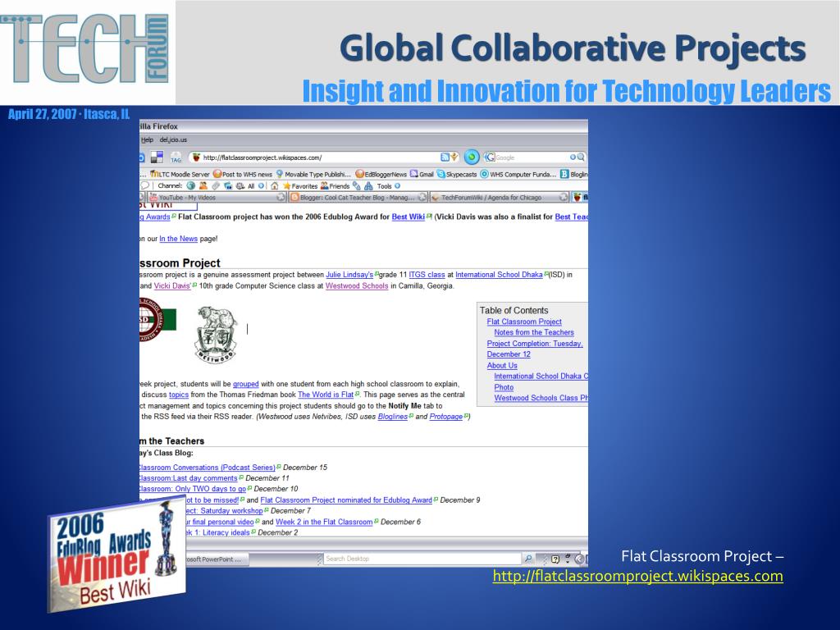
Task: Click the 2006 EduBlog Awards Winner badge
Action: click(x=116, y=555)
